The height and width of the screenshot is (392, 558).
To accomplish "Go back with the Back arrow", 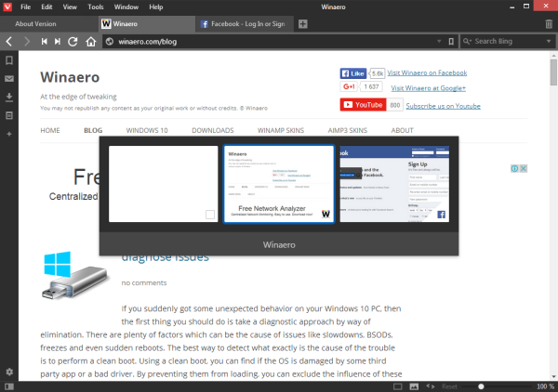I will pos(9,42).
